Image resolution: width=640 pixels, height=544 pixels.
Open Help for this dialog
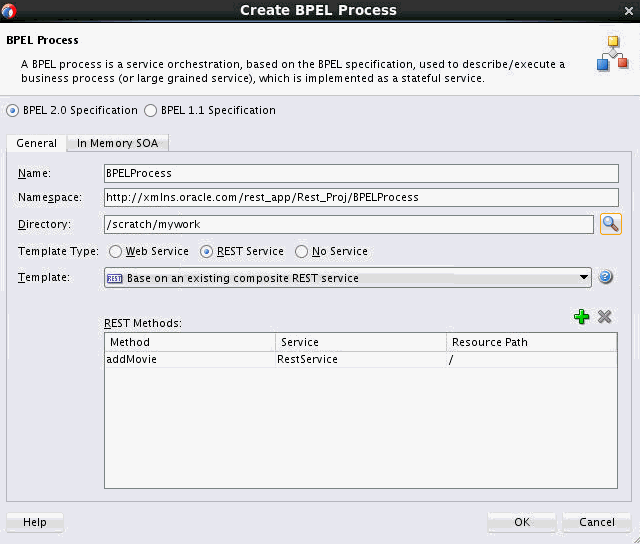(x=35, y=522)
